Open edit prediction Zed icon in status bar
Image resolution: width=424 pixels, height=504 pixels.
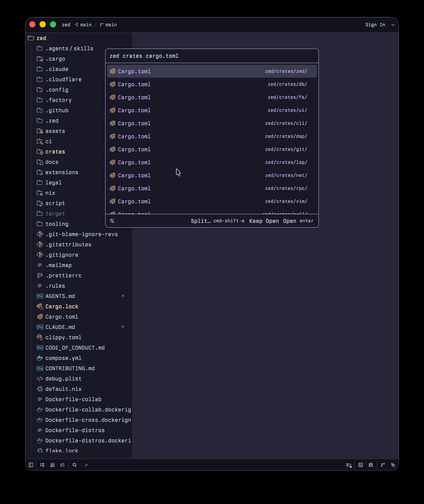349,465
